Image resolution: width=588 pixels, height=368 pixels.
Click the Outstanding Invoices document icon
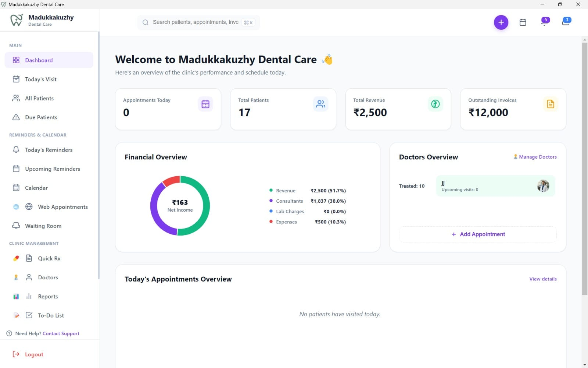pos(551,104)
